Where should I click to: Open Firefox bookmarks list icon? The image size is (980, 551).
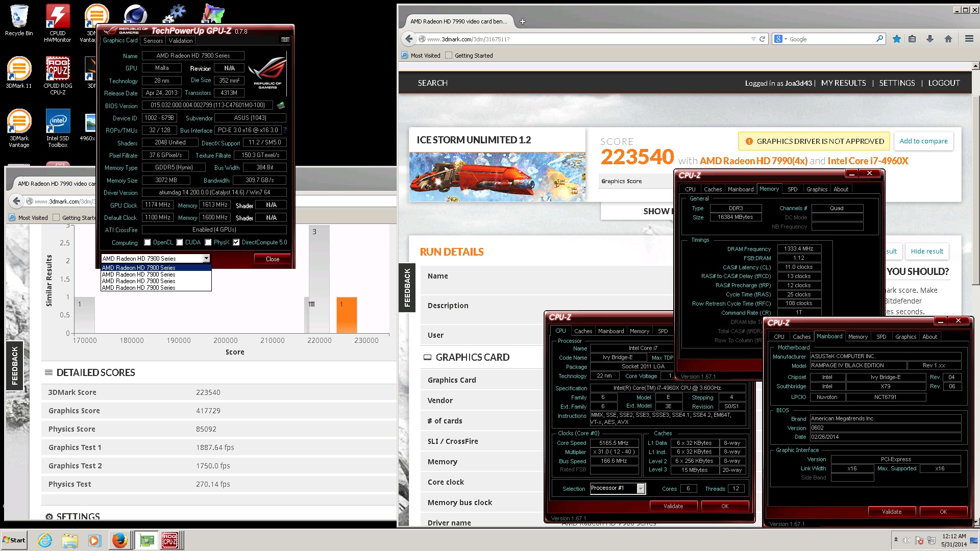(912, 39)
